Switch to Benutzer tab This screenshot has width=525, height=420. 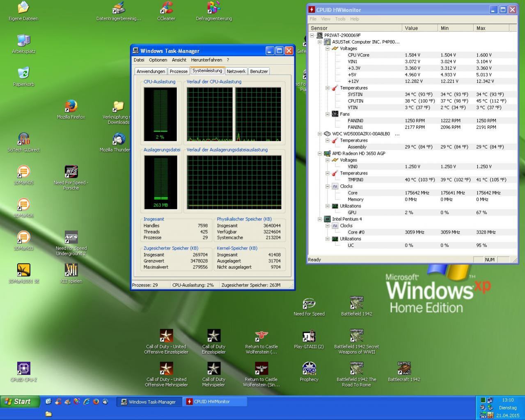coord(259,71)
